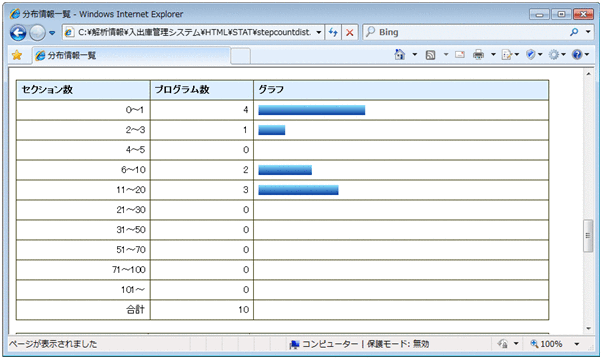
Task: Open the recent pages dropdown arrow
Action: point(52,33)
